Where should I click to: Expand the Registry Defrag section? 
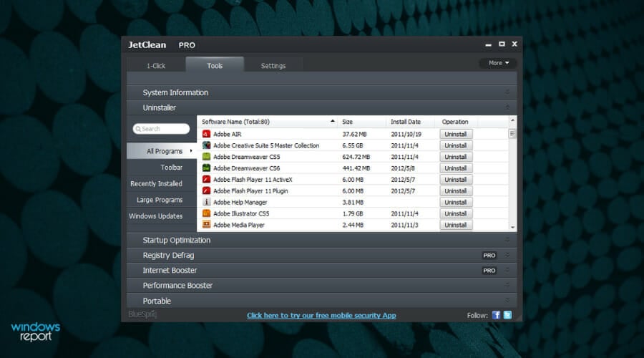pos(507,255)
